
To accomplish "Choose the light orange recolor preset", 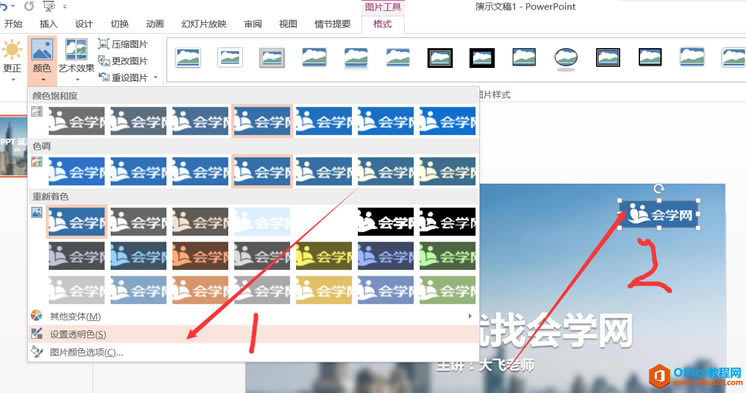I will click(200, 290).
